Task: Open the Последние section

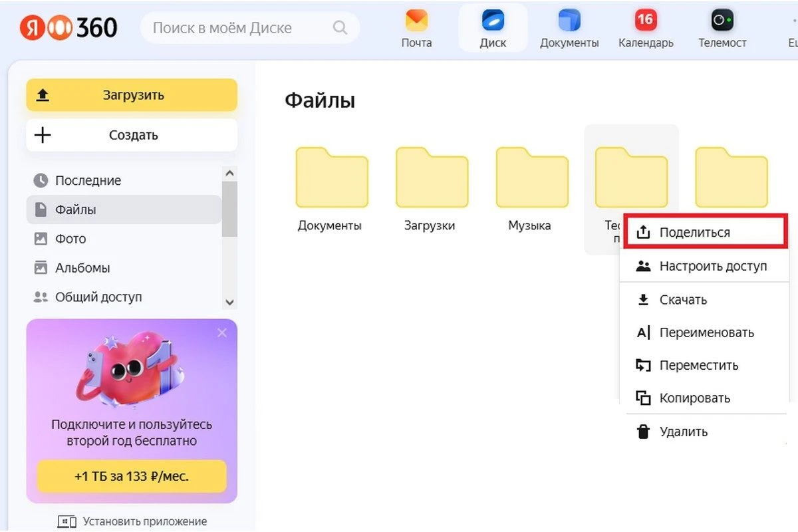Action: pos(124,180)
